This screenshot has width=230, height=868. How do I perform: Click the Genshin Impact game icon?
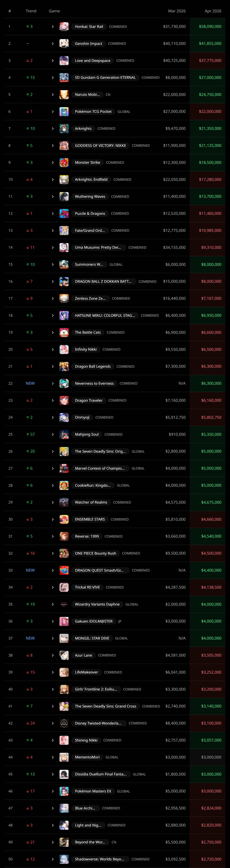pyautogui.click(x=64, y=43)
